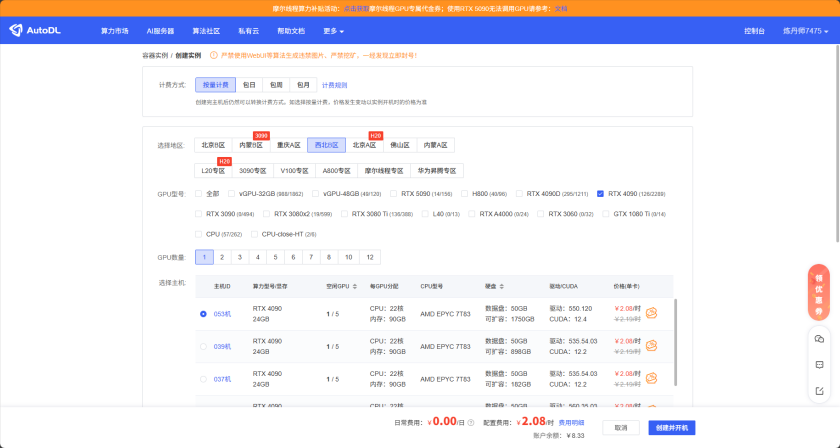840x448 pixels.
Task: Check the 全部 GPU model checkbox
Action: click(x=198, y=193)
